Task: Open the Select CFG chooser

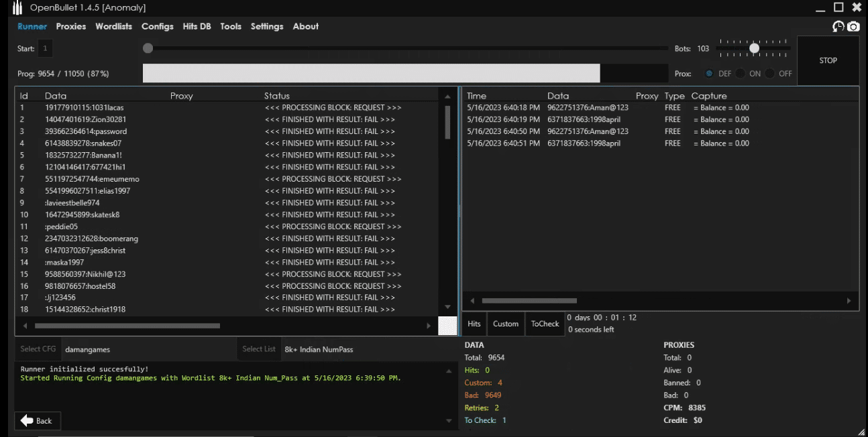Action: (x=38, y=349)
